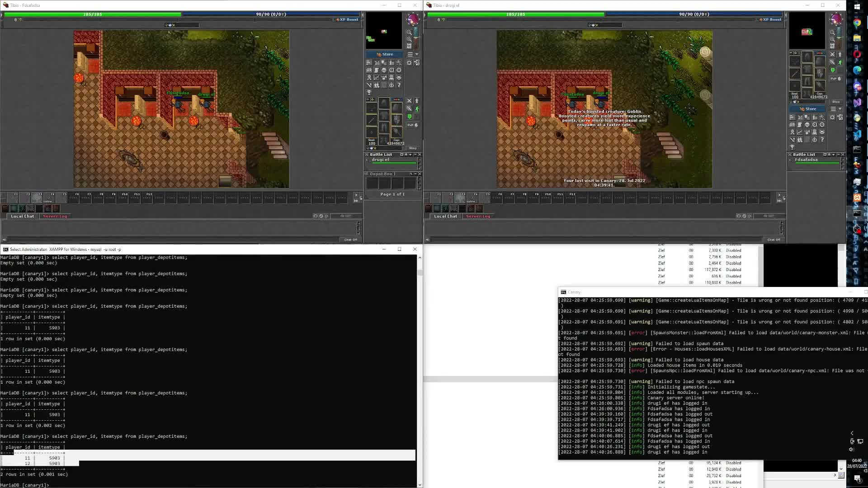The image size is (868, 488).
Task: Toggle chase mode running figure in left client
Action: pos(417,108)
